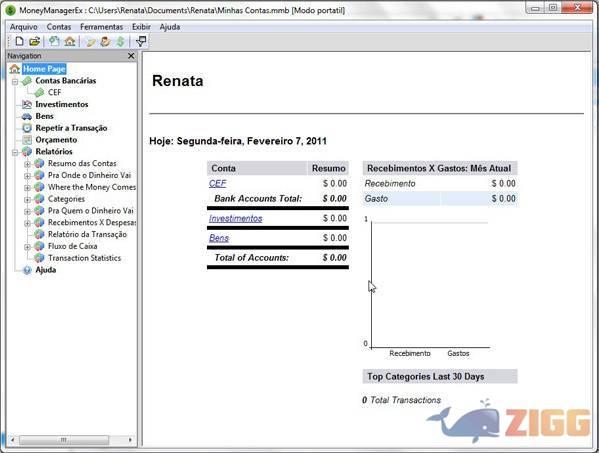Expand the Resumo das Contas node
The height and width of the screenshot is (453, 599).
pyautogui.click(x=27, y=164)
